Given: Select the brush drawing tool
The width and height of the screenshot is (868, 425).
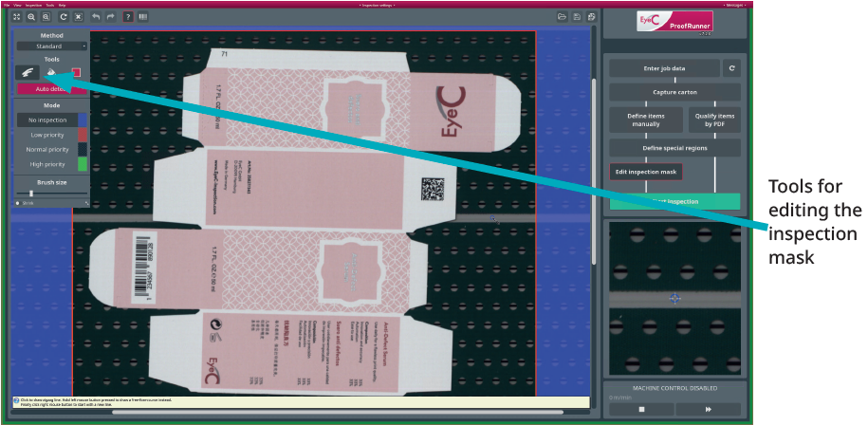Looking at the screenshot, I should click(28, 72).
